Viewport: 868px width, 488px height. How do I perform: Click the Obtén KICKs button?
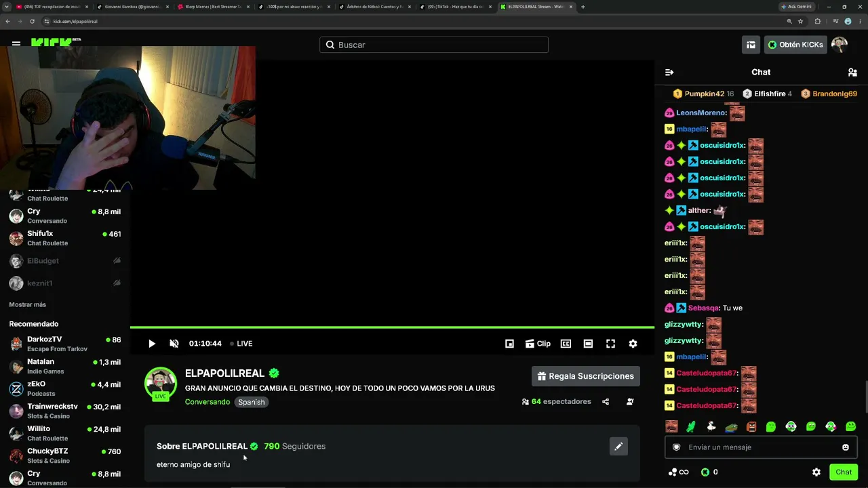pos(795,45)
